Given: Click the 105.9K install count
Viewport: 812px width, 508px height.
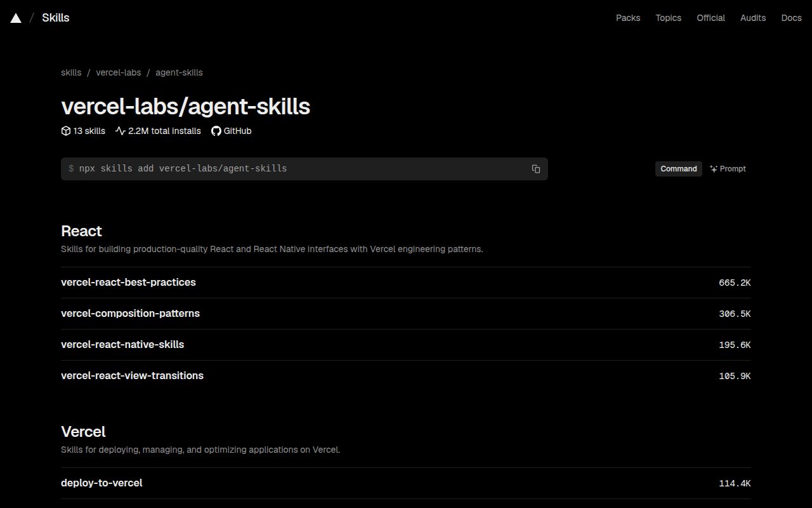Looking at the screenshot, I should (x=735, y=376).
